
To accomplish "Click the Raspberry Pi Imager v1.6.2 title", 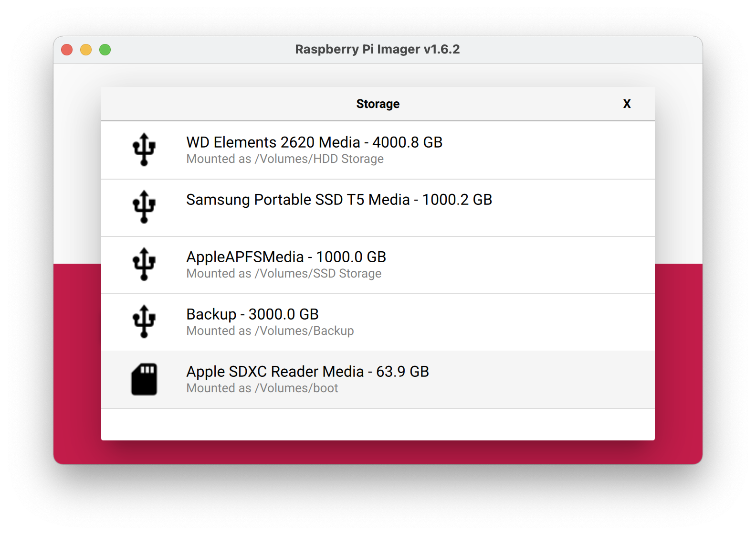I will (378, 49).
